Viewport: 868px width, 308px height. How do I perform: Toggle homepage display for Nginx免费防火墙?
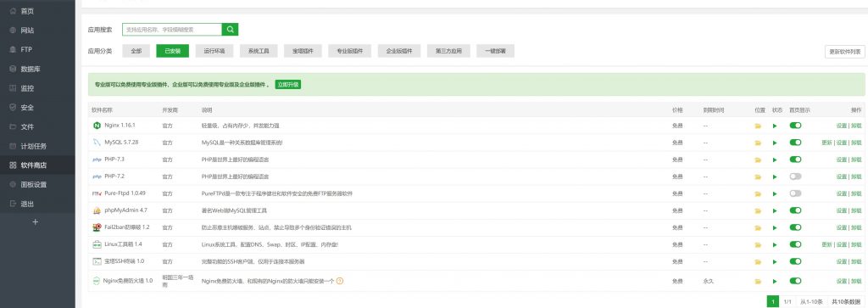(x=795, y=281)
